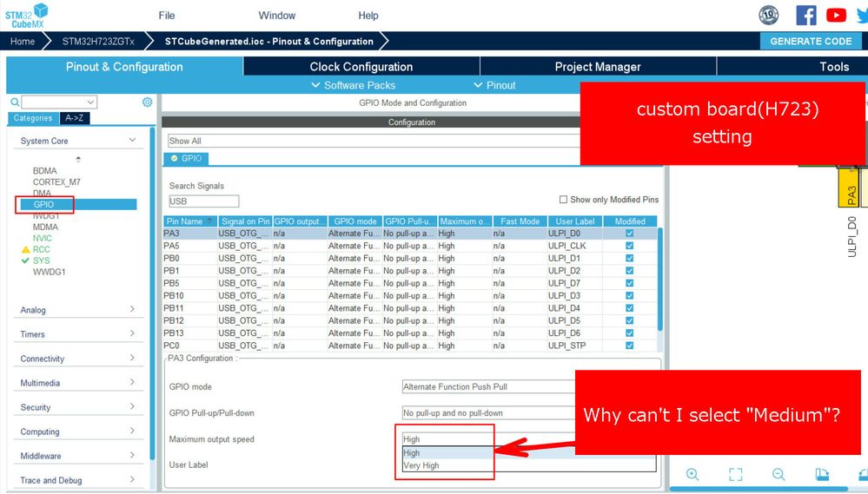Select GPIO in System Core list
This screenshot has height=494, width=868.
pos(78,204)
